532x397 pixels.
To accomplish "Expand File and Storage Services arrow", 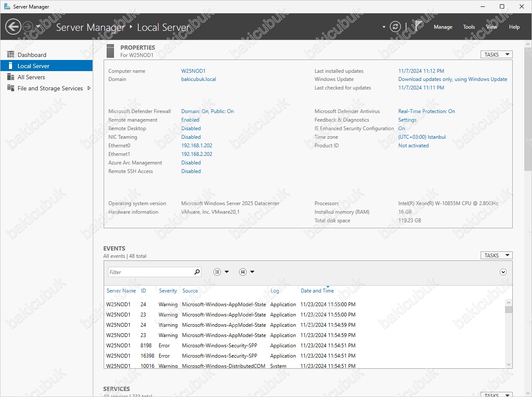I will point(89,88).
